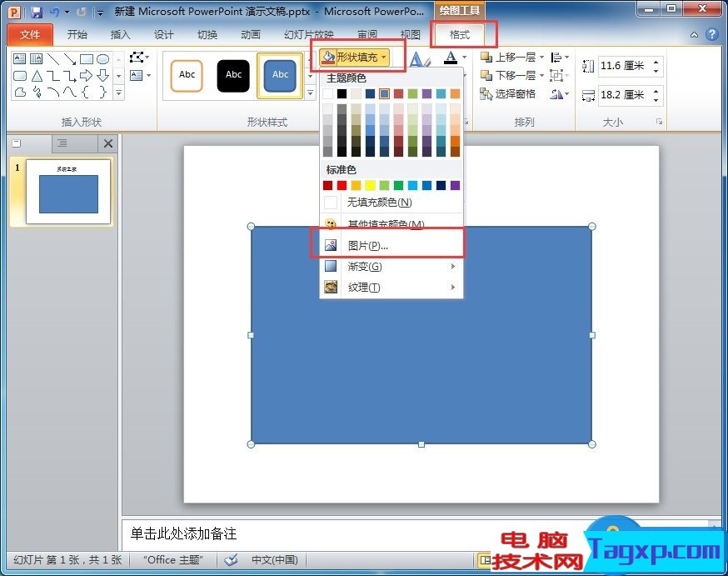Select the oval shape in shapes gallery
The width and height of the screenshot is (728, 576).
[102, 59]
